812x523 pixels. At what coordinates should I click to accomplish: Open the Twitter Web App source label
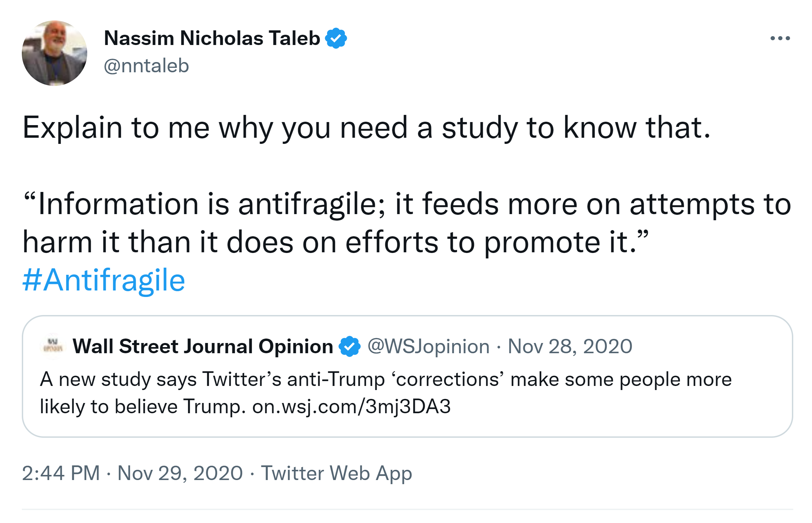336,473
